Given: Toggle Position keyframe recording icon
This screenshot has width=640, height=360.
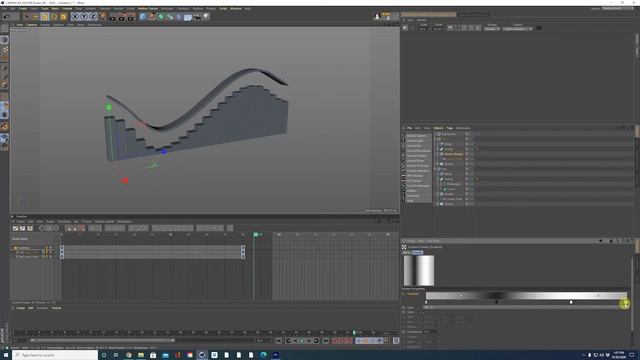Looking at the screenshot, I should [359, 341].
